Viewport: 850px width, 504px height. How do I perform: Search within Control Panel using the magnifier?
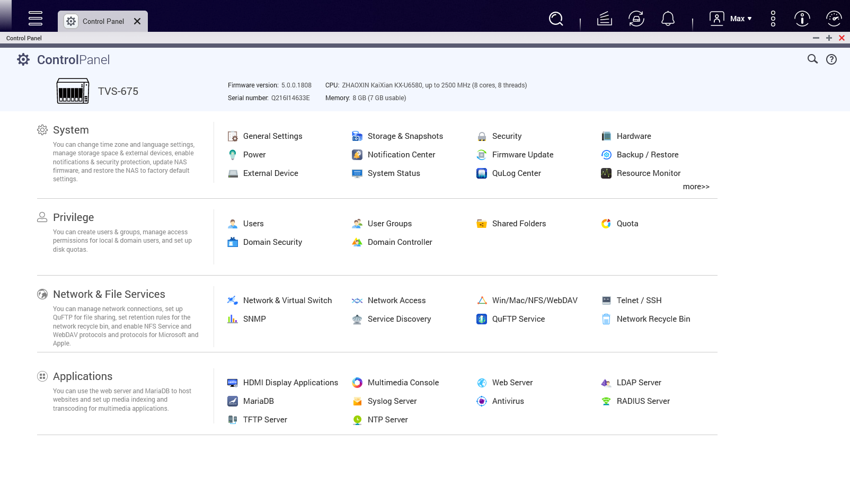(812, 59)
